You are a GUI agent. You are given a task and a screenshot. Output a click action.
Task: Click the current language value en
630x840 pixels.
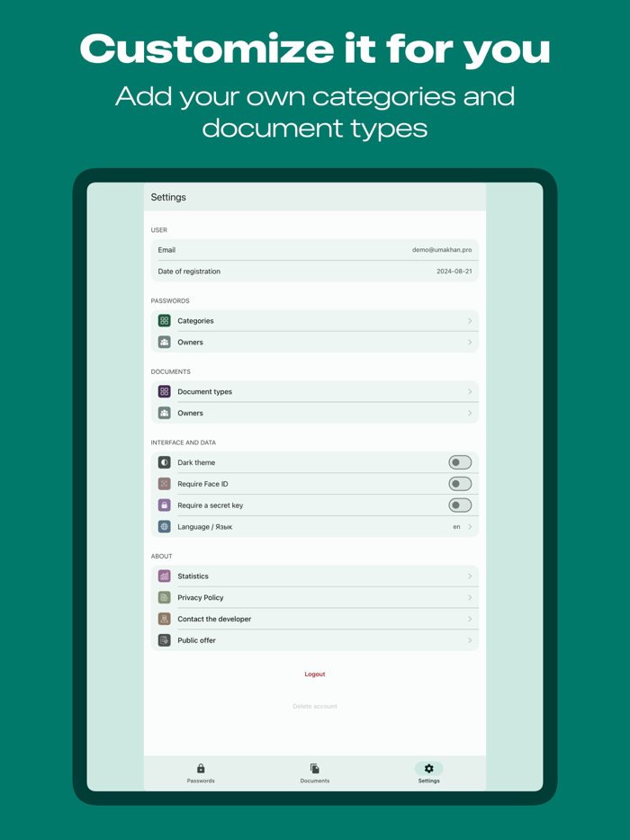pos(456,527)
